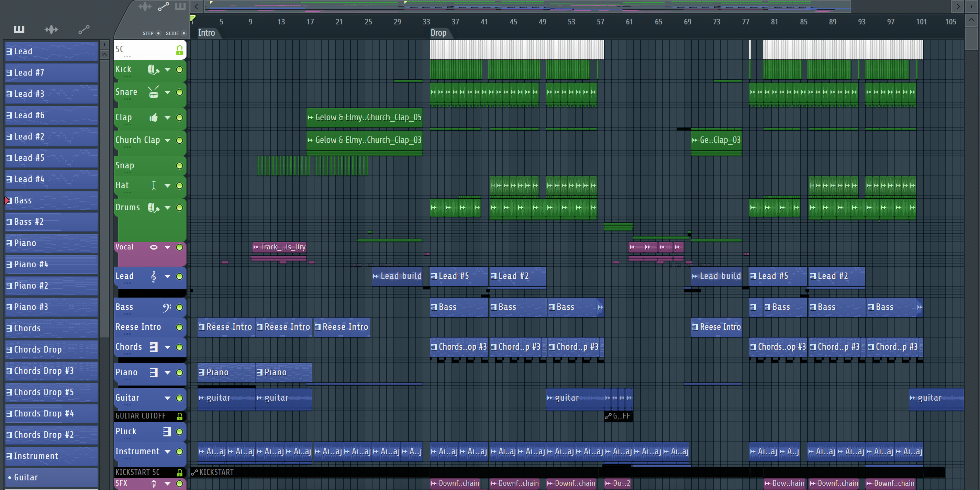Click the top header waveform icon
The width and height of the screenshot is (980, 490).
tap(145, 7)
